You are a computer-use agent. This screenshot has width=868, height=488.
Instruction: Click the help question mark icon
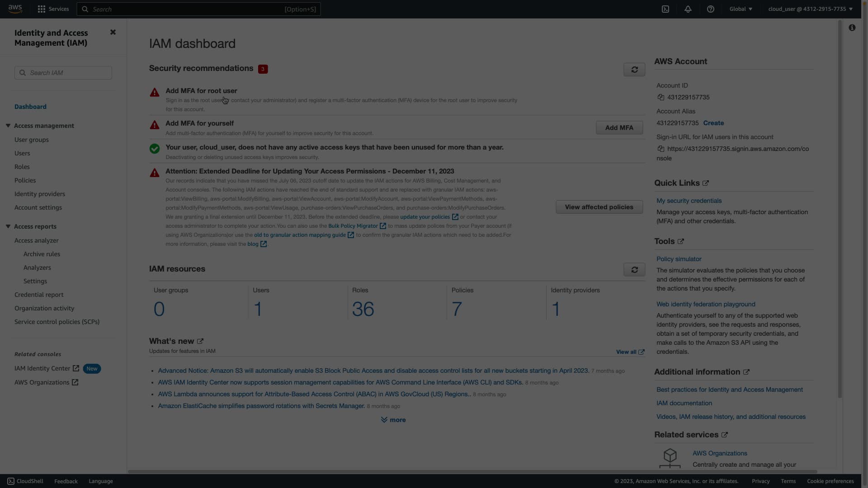point(710,9)
